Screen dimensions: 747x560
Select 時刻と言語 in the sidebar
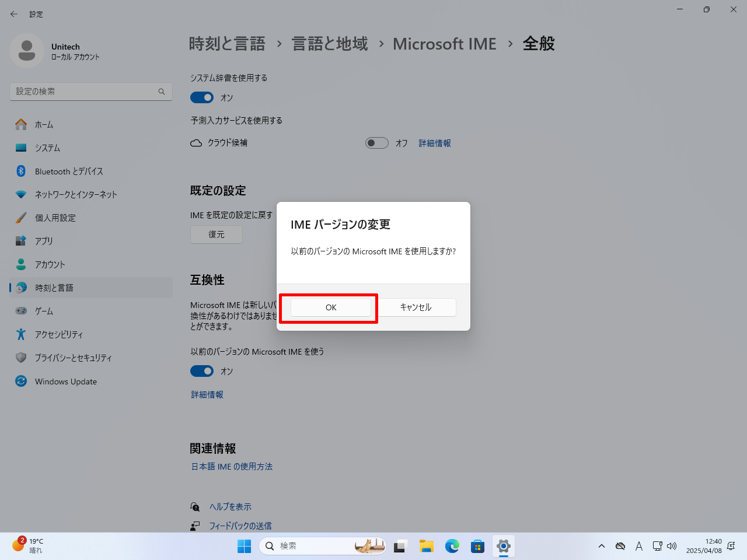click(91, 288)
